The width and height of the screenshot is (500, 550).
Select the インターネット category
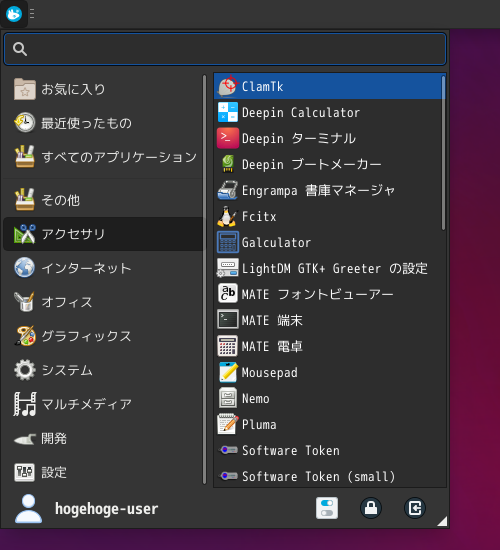(102, 268)
